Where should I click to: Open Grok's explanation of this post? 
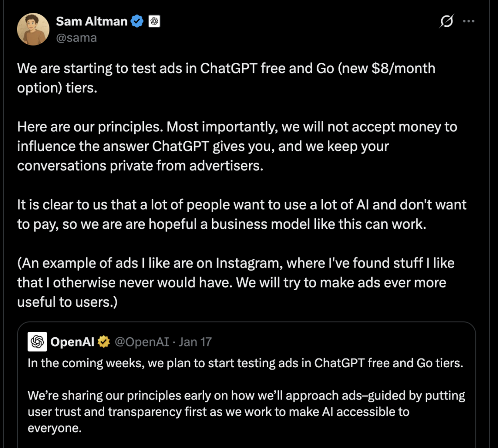(x=446, y=21)
